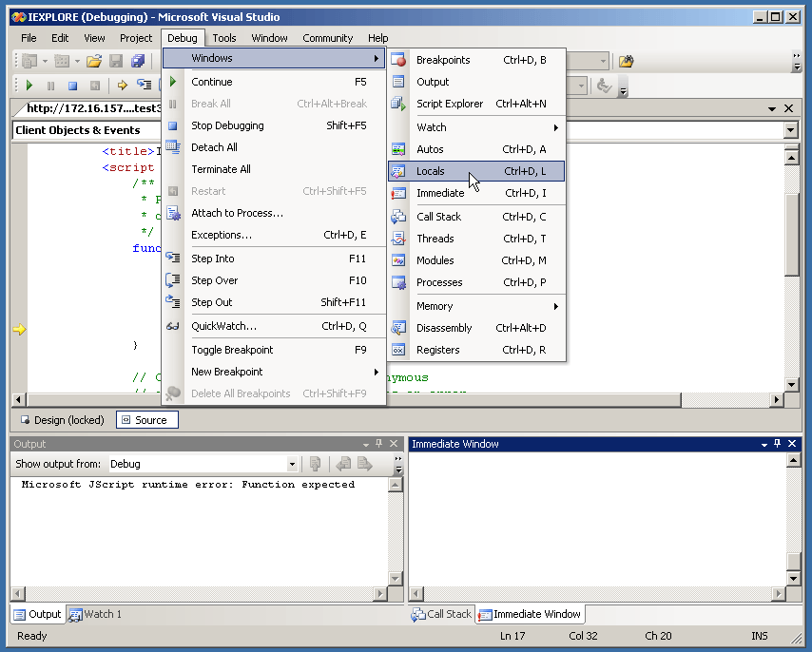This screenshot has width=812, height=652.
Task: Expand the Watch submenu arrow
Action: click(555, 127)
